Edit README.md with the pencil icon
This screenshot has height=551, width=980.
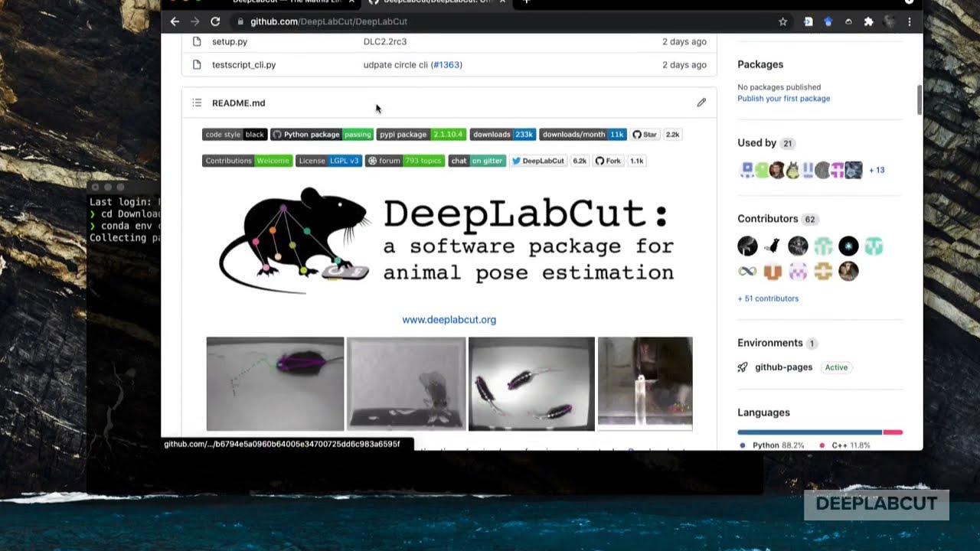pyautogui.click(x=701, y=103)
